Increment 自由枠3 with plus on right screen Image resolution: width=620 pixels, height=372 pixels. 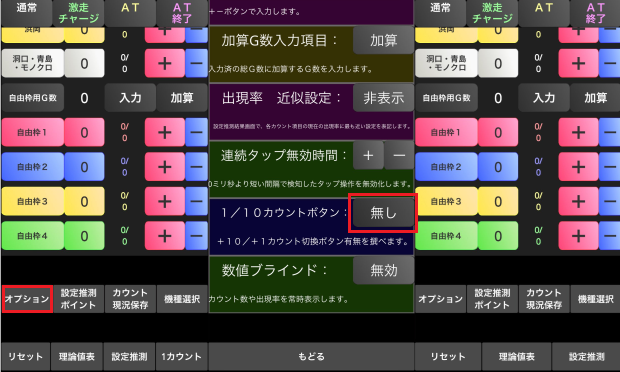coord(578,201)
